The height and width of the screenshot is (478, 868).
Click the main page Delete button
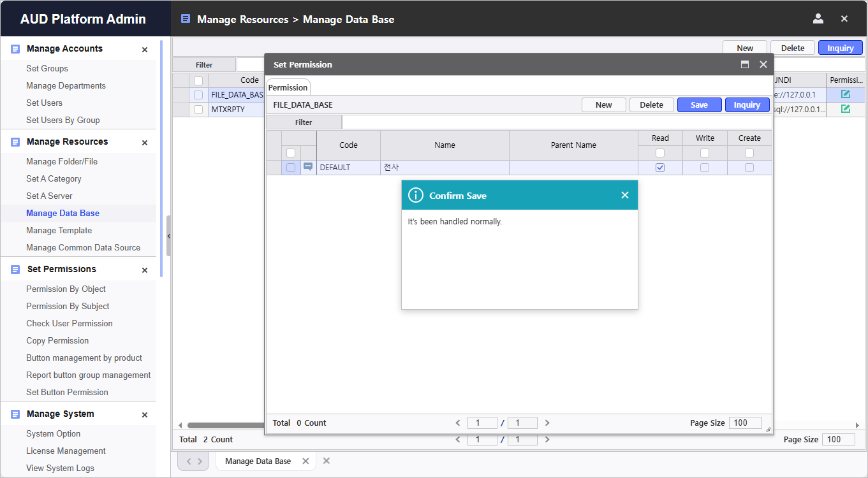click(793, 48)
